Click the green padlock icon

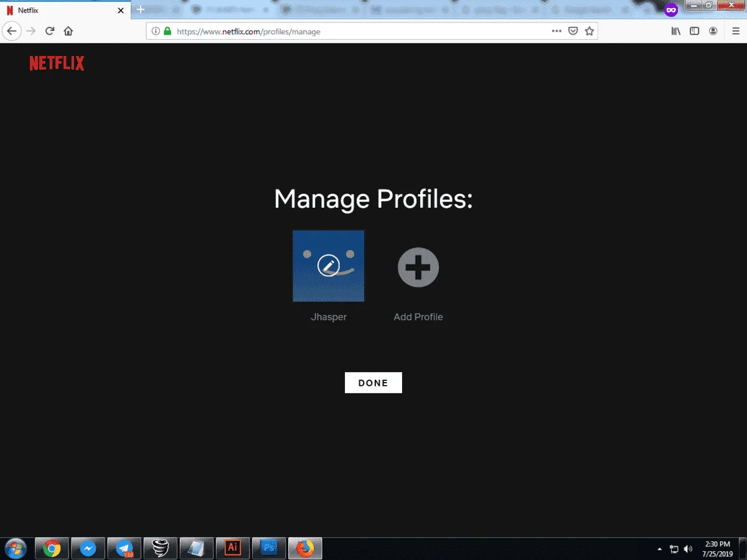point(167,31)
